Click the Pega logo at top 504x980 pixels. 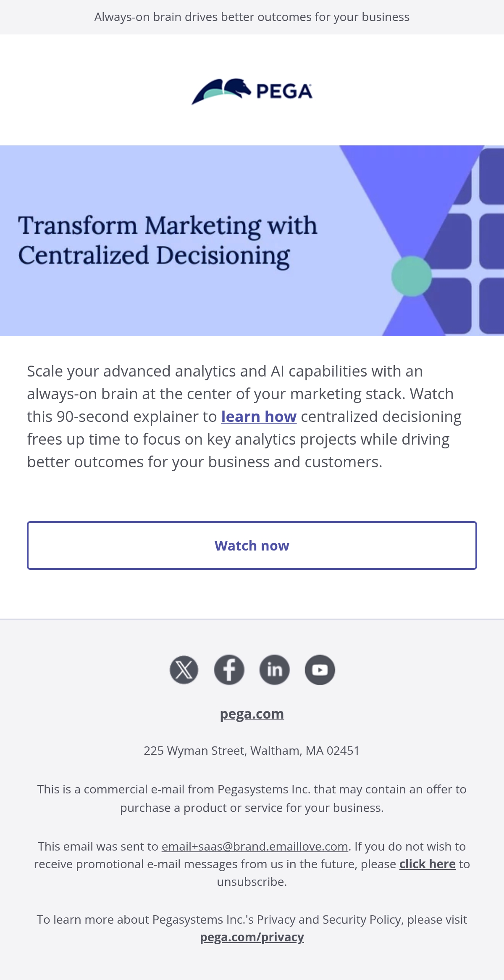tap(252, 91)
